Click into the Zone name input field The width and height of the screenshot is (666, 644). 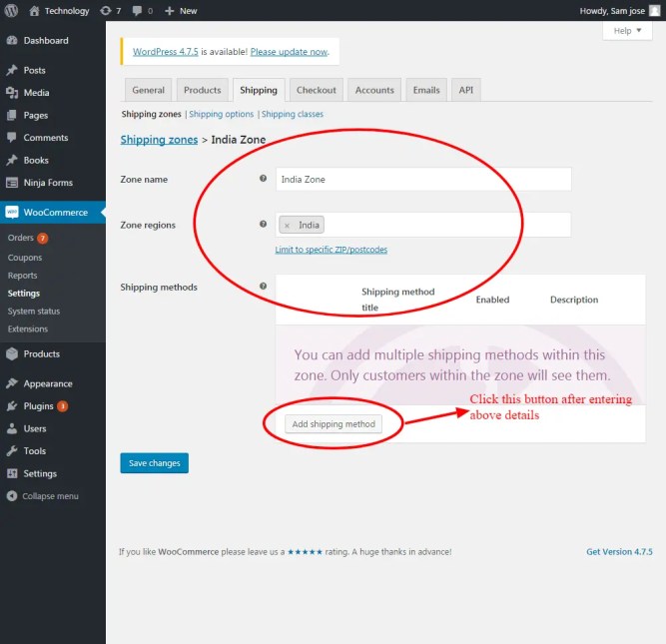(x=423, y=180)
